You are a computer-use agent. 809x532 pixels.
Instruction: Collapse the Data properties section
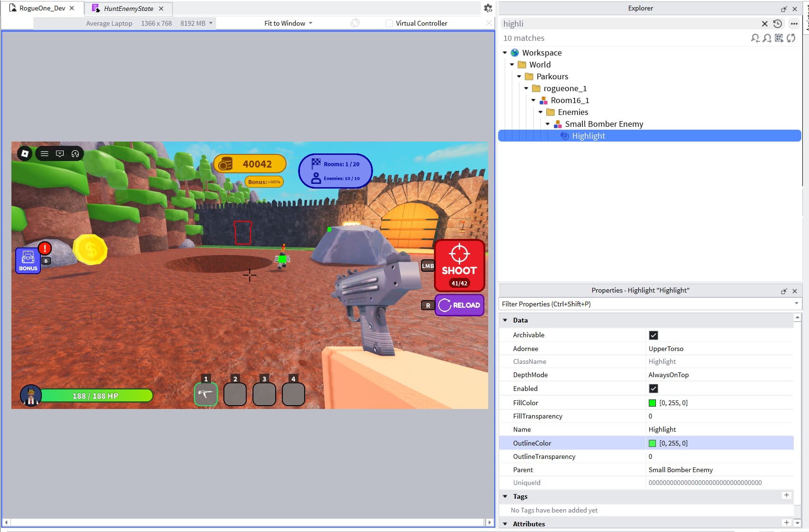505,320
